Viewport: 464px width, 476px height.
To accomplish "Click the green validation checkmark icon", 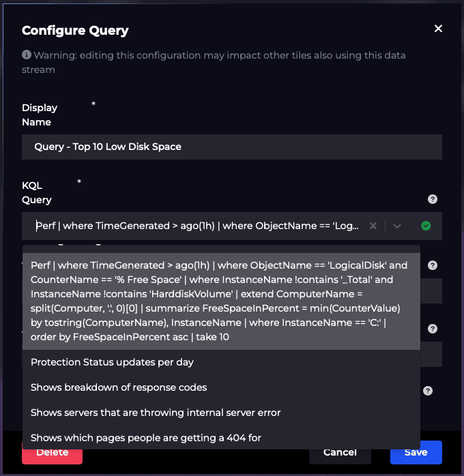I will coord(426,226).
